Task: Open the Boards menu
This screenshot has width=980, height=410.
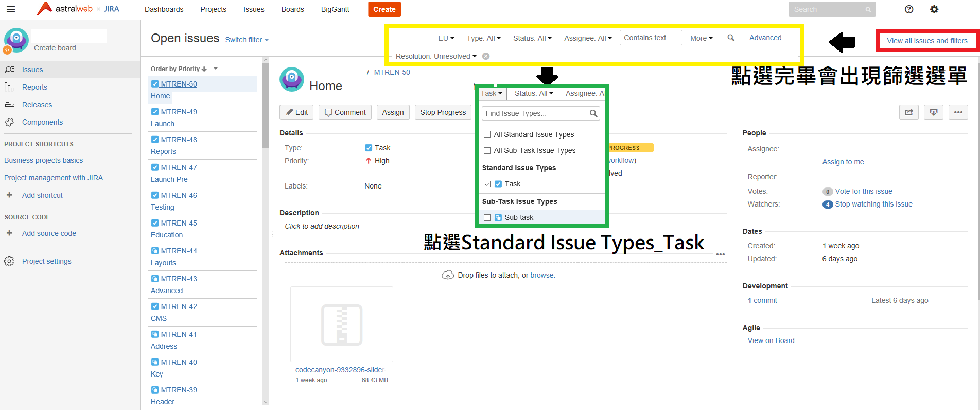Action: pyautogui.click(x=292, y=9)
